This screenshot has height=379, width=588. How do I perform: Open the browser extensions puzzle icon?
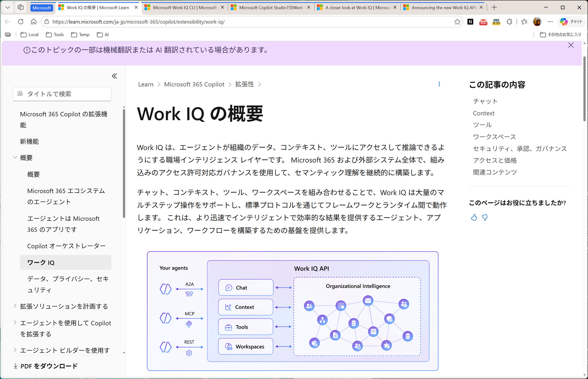pos(510,22)
